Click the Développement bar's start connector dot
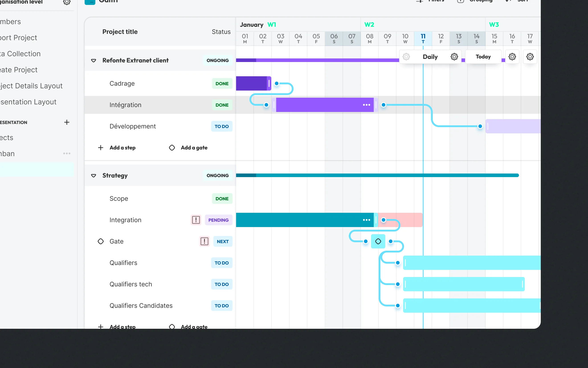 coord(480,126)
